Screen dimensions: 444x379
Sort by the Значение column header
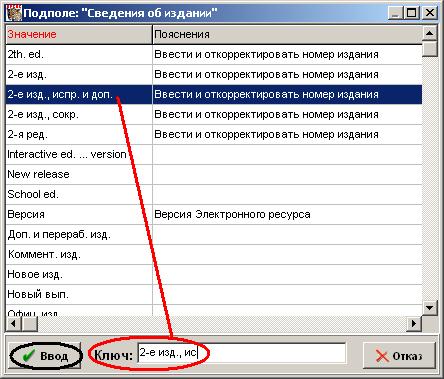[79, 34]
